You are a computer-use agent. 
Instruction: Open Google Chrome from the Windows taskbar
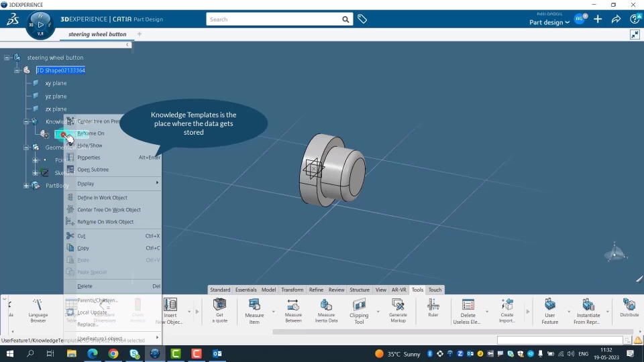pos(113,353)
